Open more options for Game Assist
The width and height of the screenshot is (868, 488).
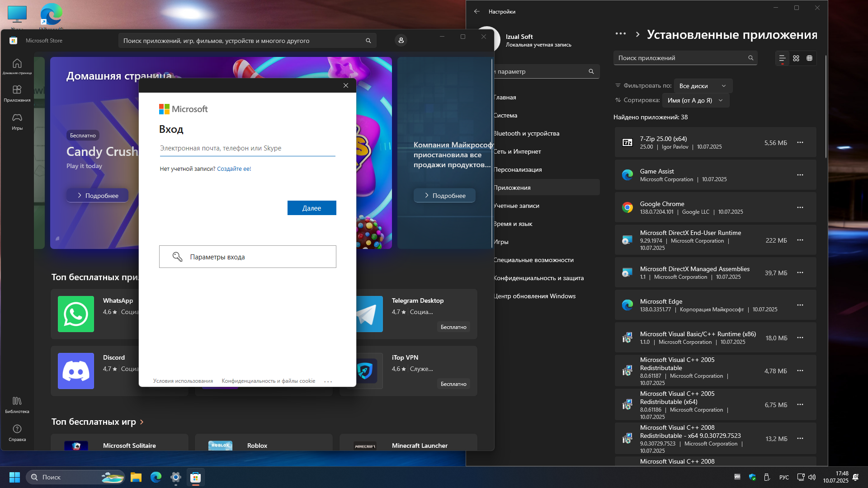pyautogui.click(x=800, y=175)
